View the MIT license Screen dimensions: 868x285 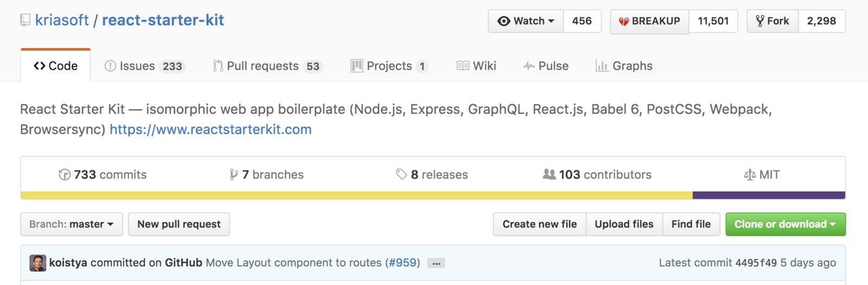click(762, 175)
